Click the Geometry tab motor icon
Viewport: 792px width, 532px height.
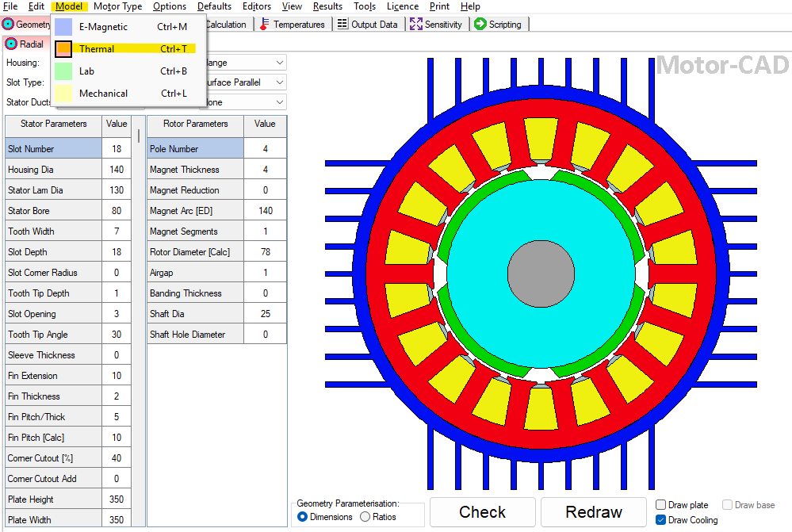[8, 24]
